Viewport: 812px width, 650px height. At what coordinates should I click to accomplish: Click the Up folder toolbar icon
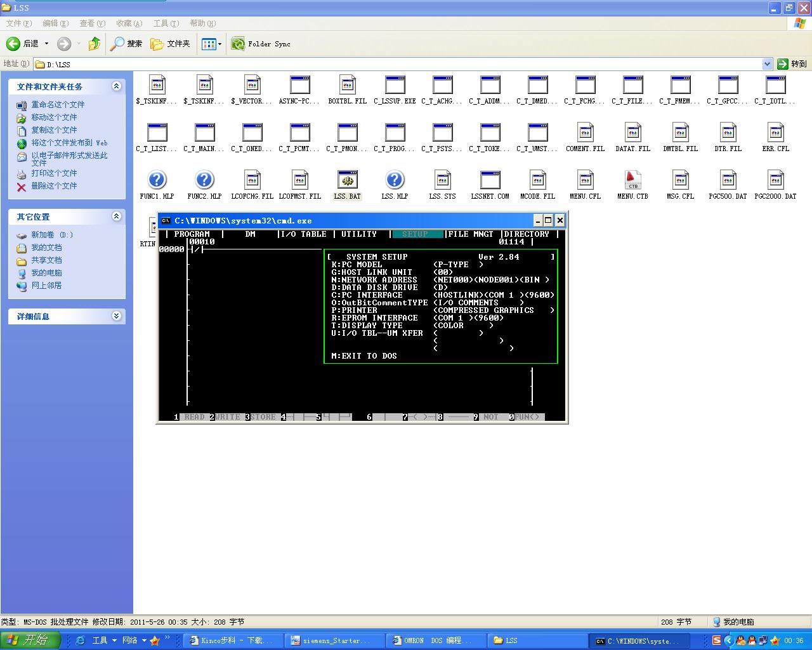(x=95, y=44)
